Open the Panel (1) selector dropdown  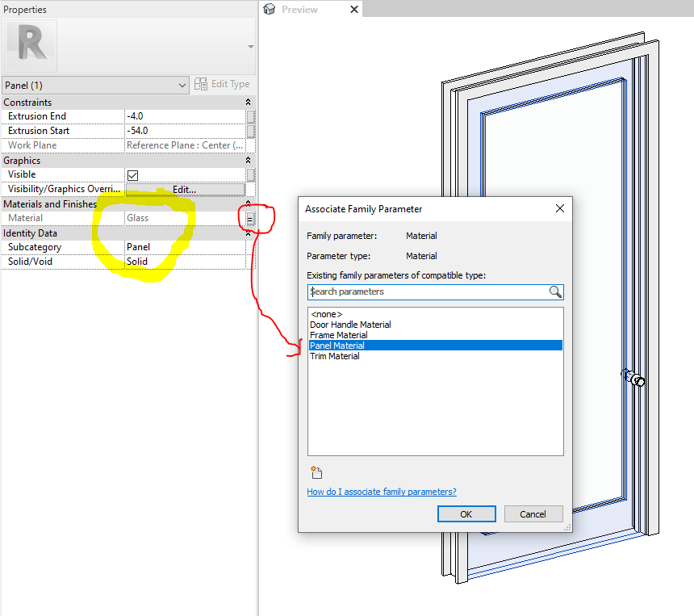(x=95, y=85)
